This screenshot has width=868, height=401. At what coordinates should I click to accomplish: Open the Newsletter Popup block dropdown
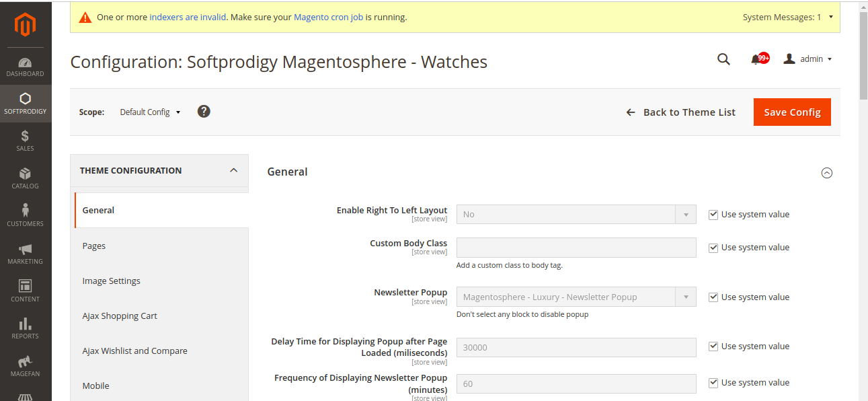coord(576,297)
